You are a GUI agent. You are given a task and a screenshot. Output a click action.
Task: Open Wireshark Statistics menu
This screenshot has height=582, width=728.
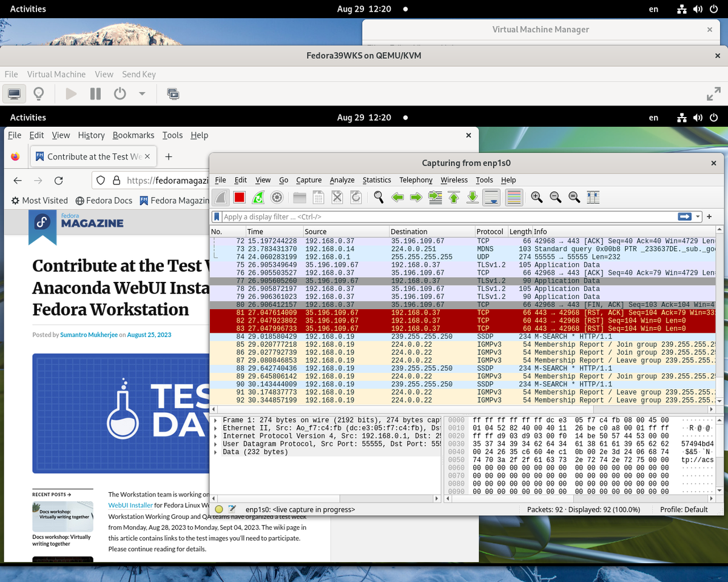click(377, 180)
